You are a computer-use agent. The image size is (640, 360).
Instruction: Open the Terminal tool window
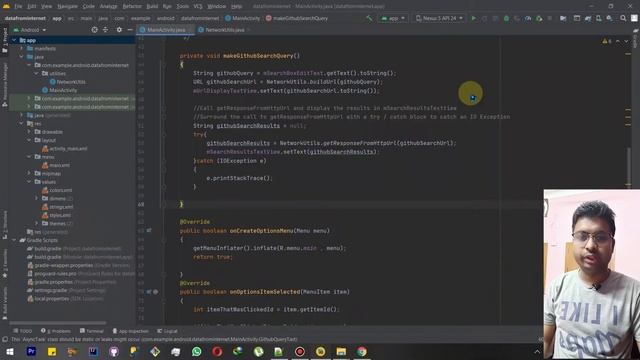92,331
